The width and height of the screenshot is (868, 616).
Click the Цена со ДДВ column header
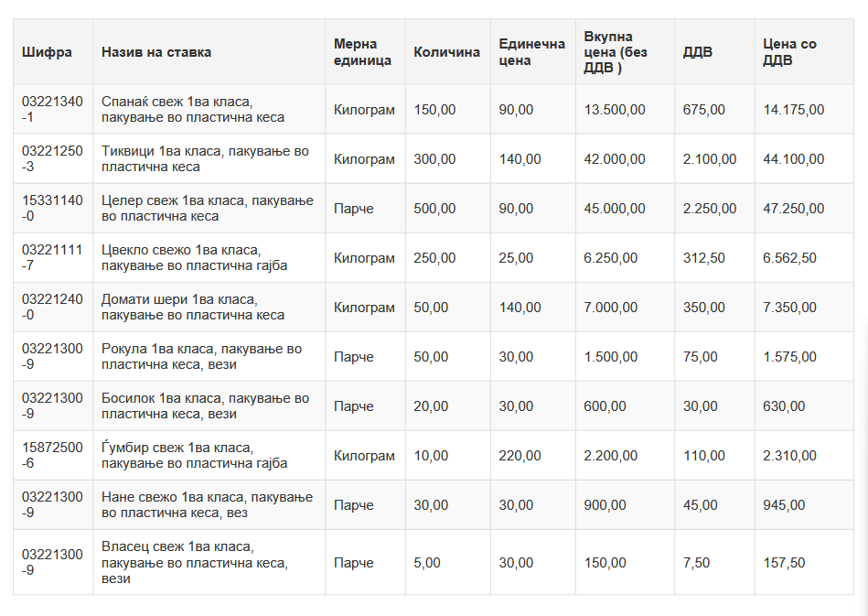[x=790, y=52]
